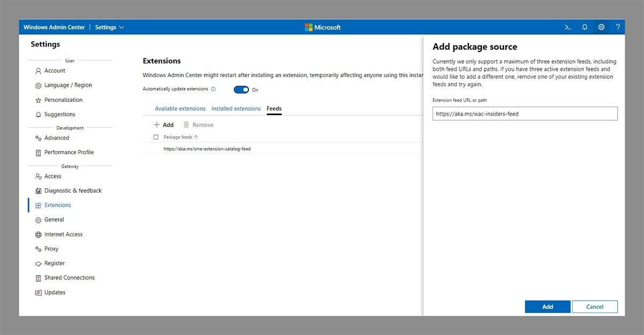The image size is (644, 335).
Task: Click the Microsoft logo
Action: [x=322, y=27]
